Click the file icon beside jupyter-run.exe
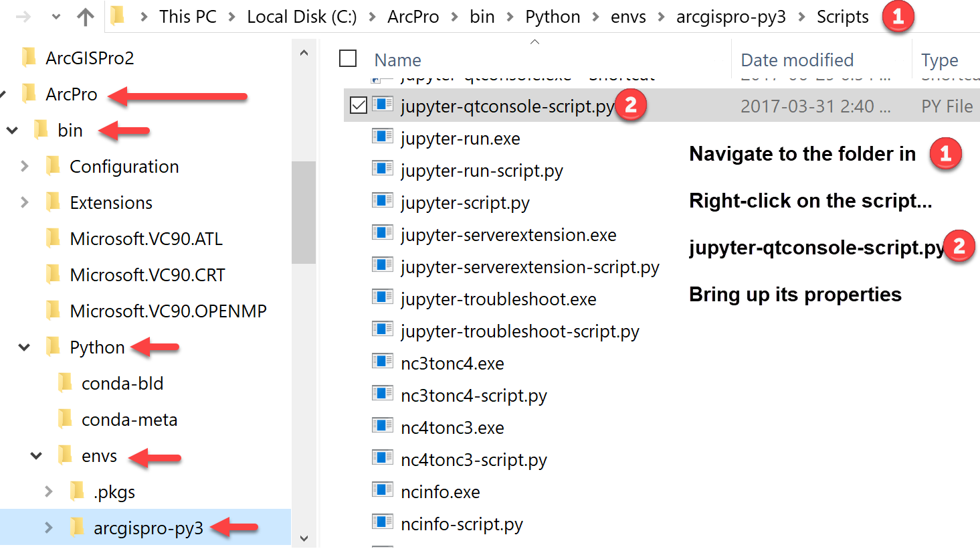The width and height of the screenshot is (980, 549). (x=383, y=137)
